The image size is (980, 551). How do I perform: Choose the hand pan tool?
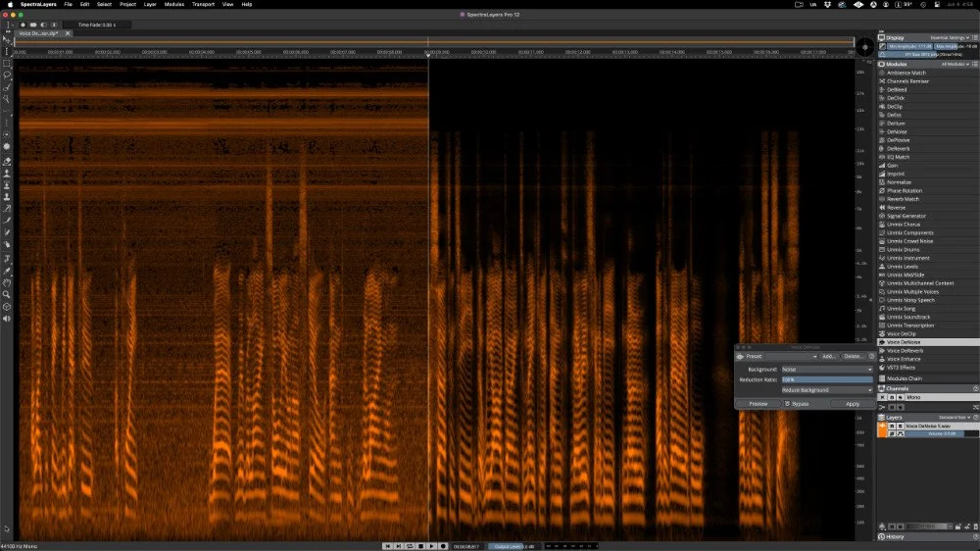pos(7,282)
